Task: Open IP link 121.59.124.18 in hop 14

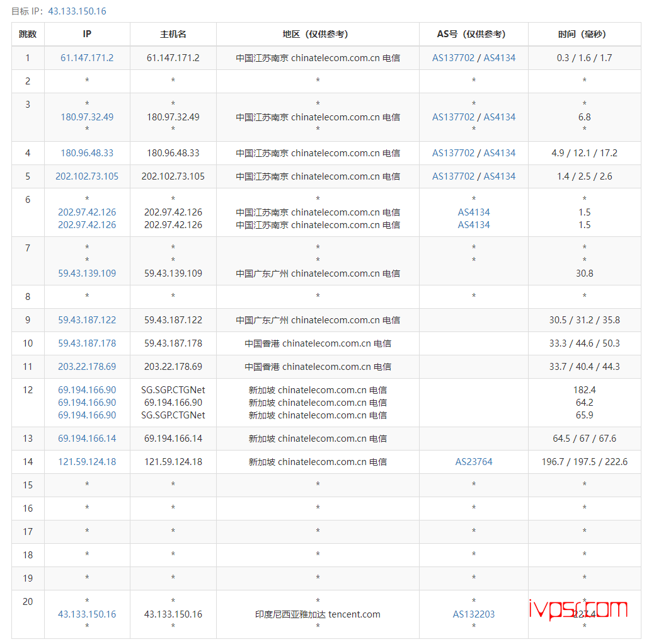Action: point(87,462)
